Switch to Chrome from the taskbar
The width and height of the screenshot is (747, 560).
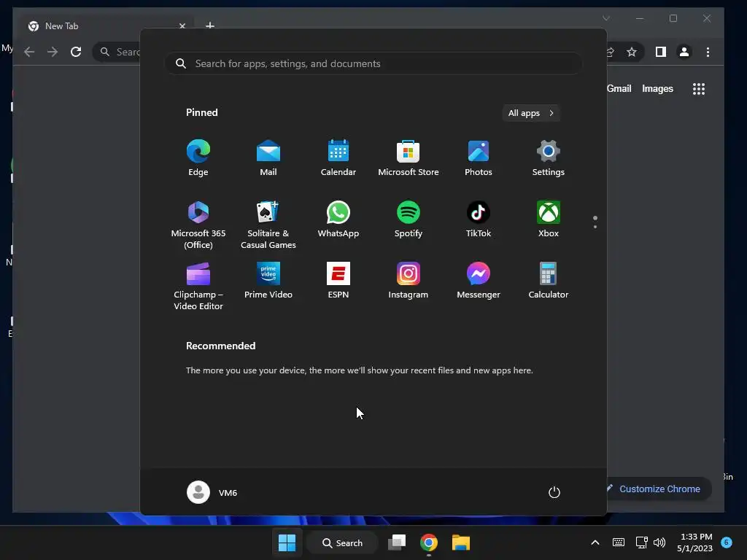click(x=429, y=542)
